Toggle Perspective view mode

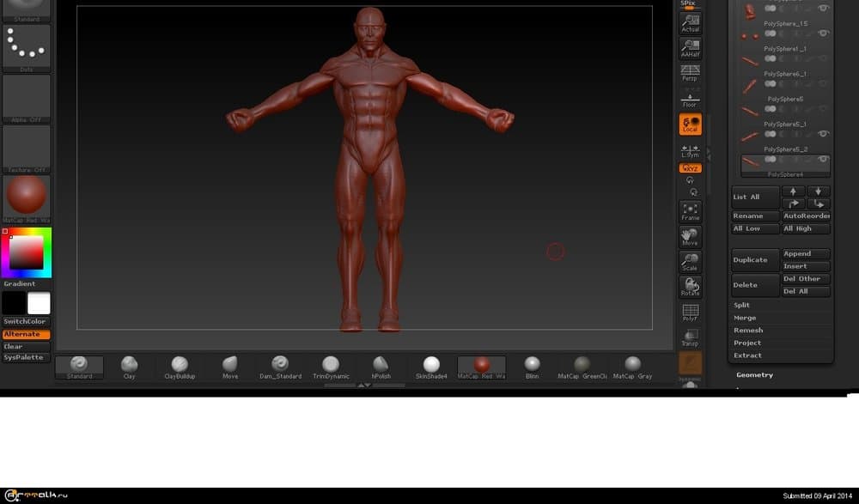coord(690,73)
